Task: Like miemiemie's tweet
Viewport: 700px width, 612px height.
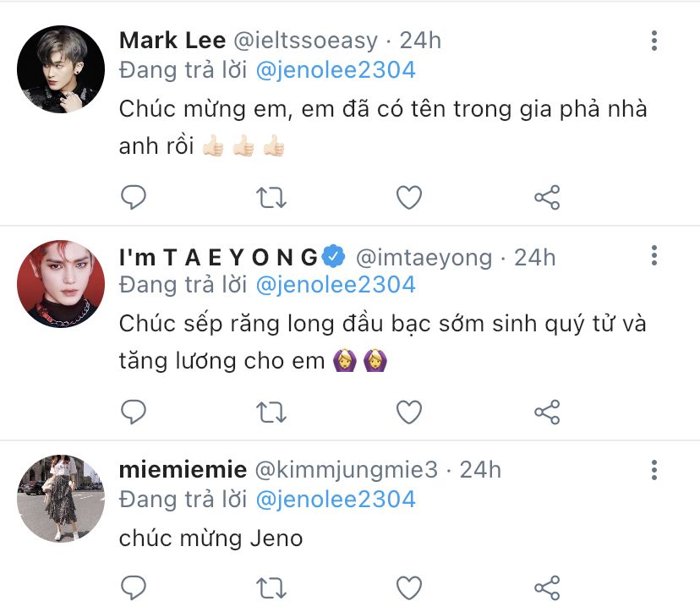Action: click(x=409, y=587)
